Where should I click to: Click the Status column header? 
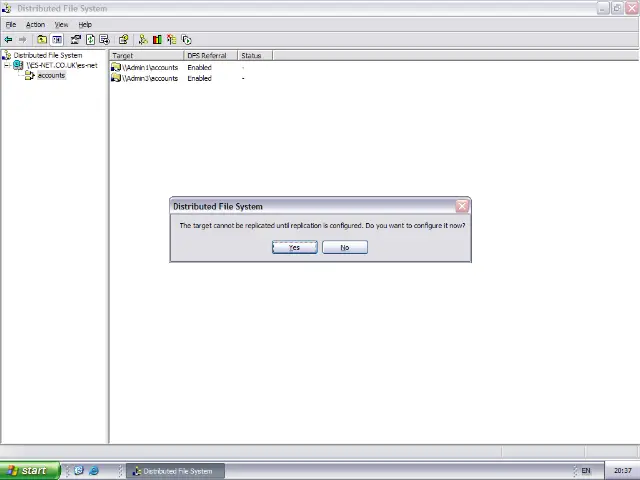(255, 56)
